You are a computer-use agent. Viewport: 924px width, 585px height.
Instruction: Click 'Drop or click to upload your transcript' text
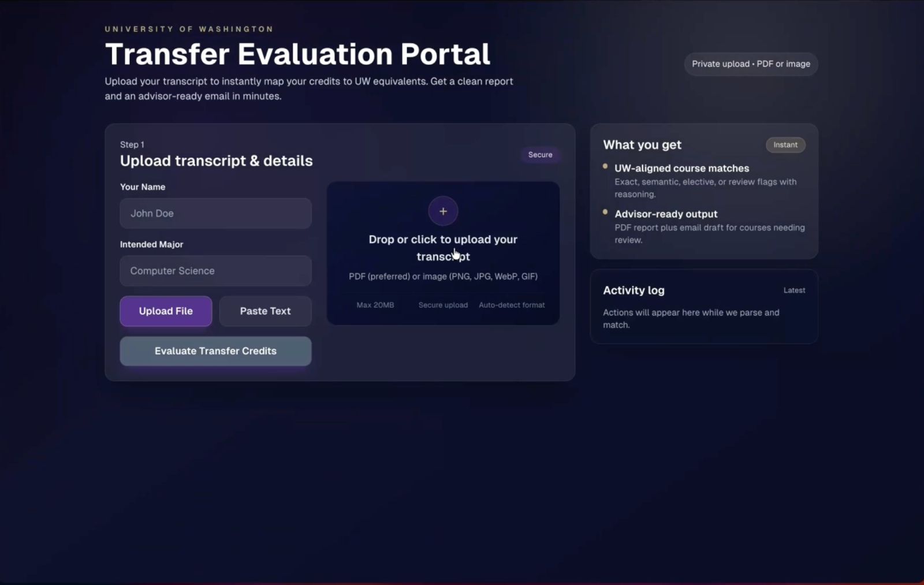443,248
